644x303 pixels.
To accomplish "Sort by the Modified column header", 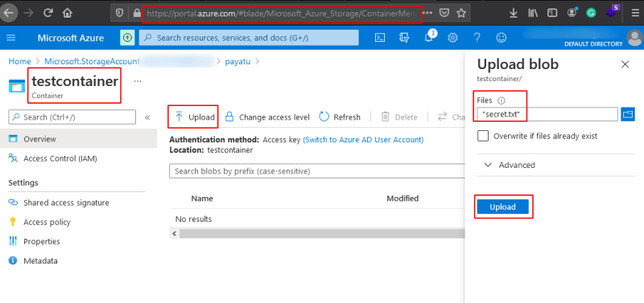I will [402, 199].
